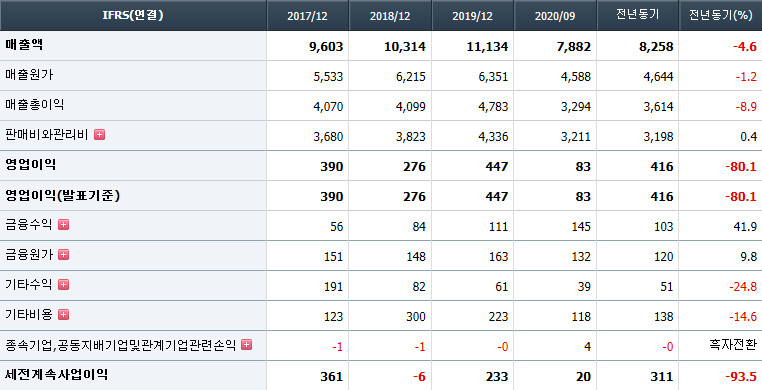Select the 2018/12 column header
762x390 pixels.
[390, 15]
